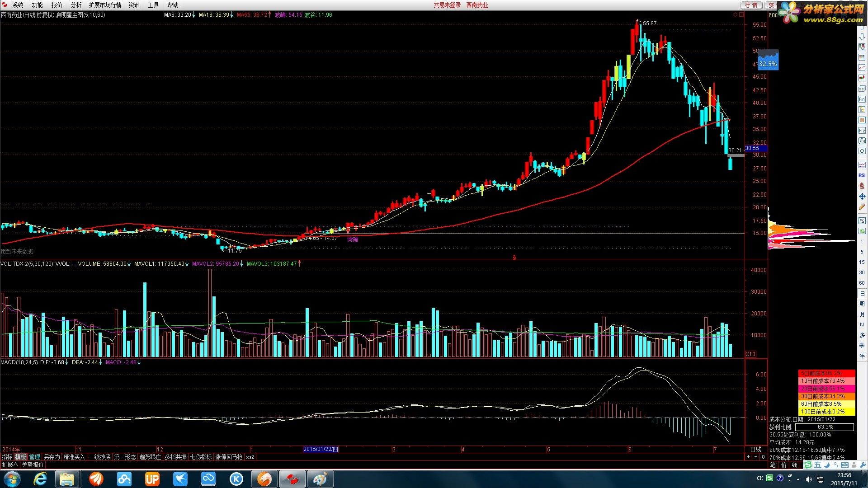868x488 pixels.
Task: Apply the 七伤指标 template
Action: pyautogui.click(x=201, y=457)
